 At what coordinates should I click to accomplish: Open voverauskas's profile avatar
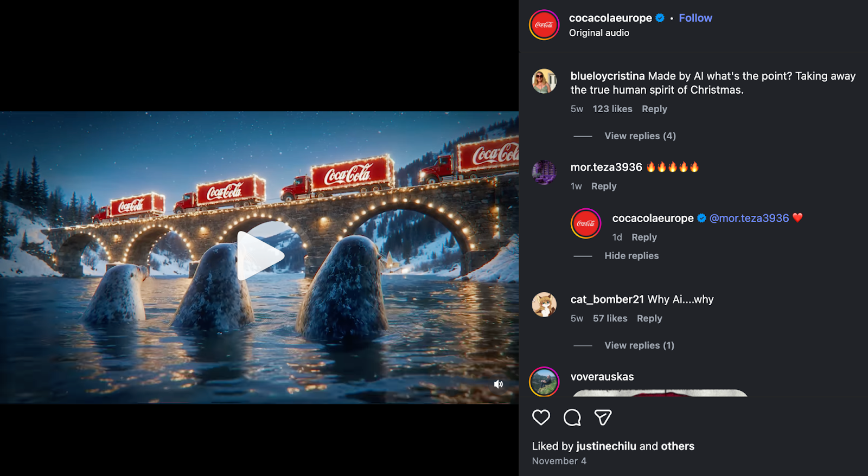point(544,382)
